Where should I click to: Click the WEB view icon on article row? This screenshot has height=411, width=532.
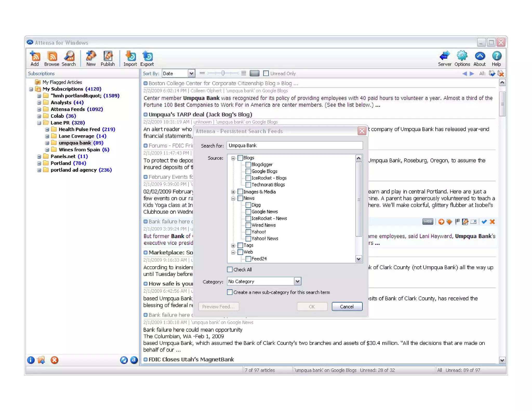pyautogui.click(x=428, y=222)
